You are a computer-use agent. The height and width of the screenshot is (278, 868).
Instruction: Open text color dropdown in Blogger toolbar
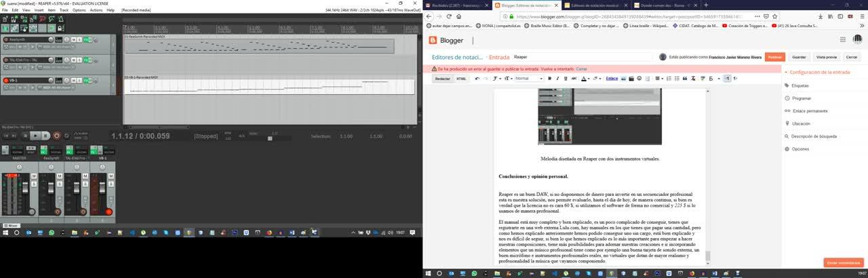tap(585, 78)
